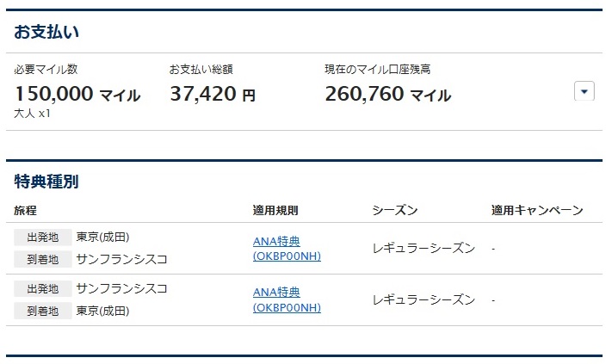Expand the payment details dropdown arrow
Screen dimensions: 612x364
point(584,90)
